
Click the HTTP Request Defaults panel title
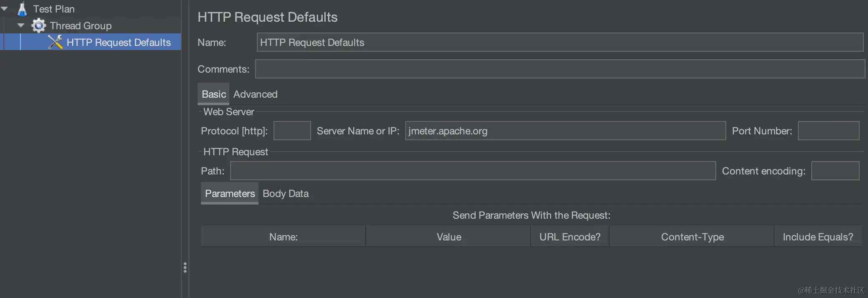coord(268,17)
